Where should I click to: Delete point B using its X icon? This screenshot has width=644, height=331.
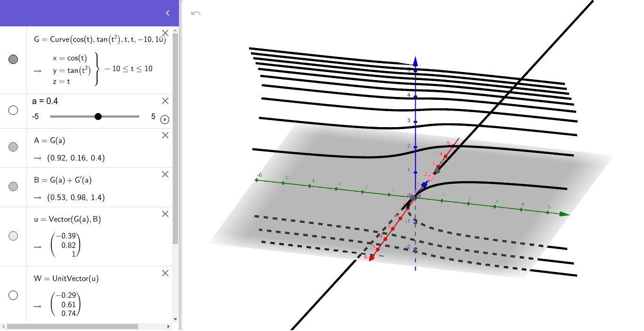(165, 174)
